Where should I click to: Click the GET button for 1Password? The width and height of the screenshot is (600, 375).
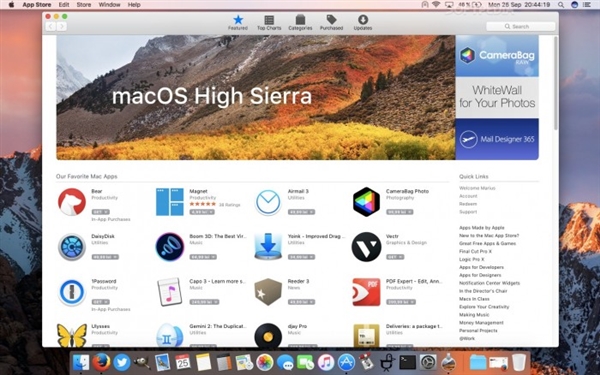101,302
